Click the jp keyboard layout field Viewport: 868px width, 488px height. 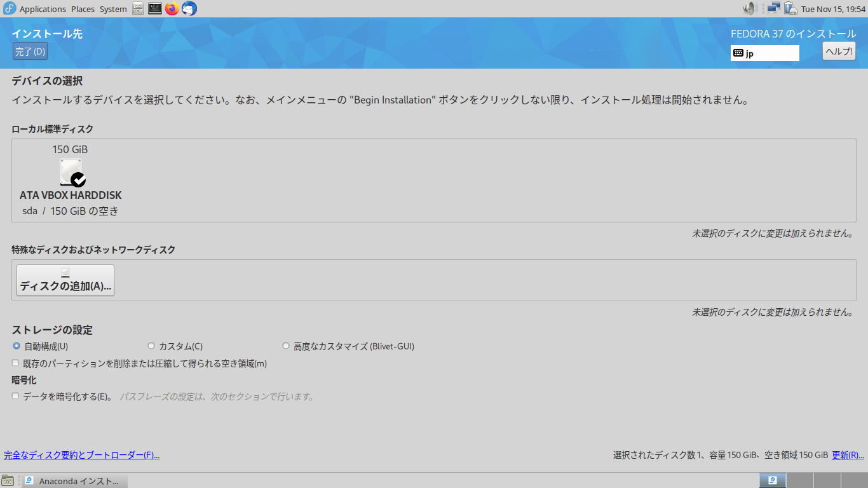765,53
